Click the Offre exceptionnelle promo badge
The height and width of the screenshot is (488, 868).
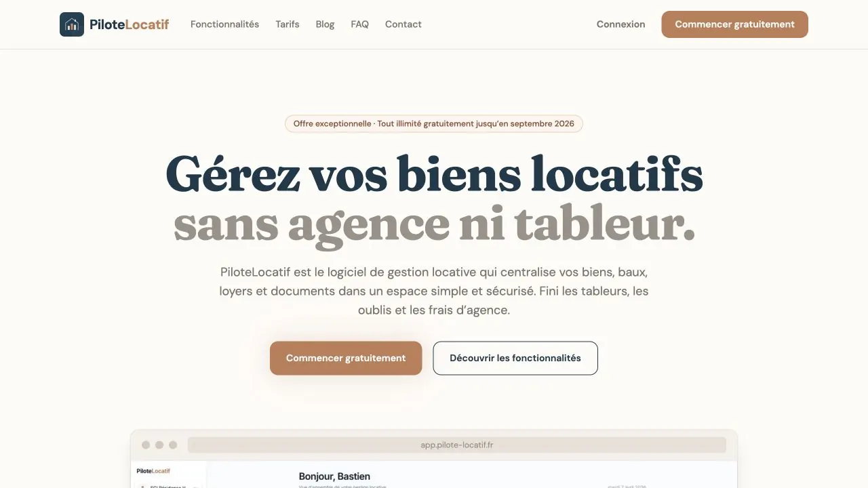coord(434,123)
